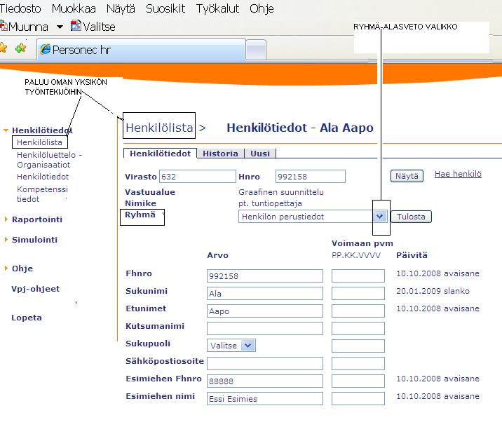Click the Voimaan pvm field for Fhnro
Screen dimensions: 502x448
[x=358, y=276]
